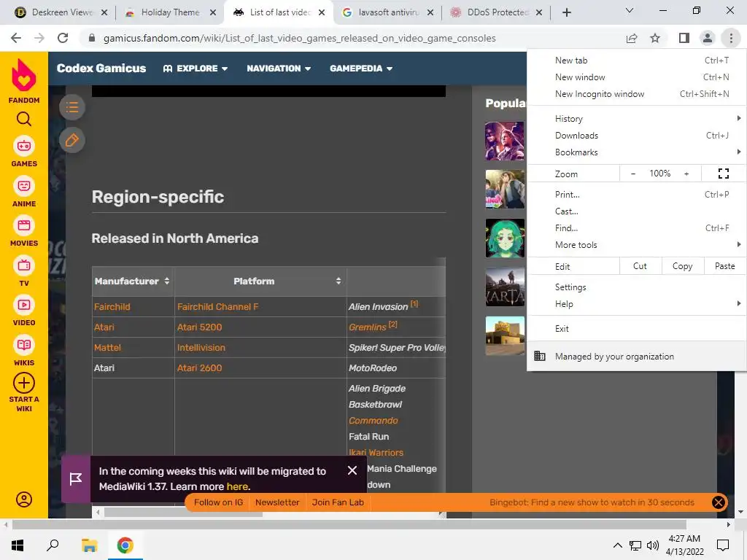Click the pencil edit page icon
Viewport: 747px width, 560px height.
72,141
